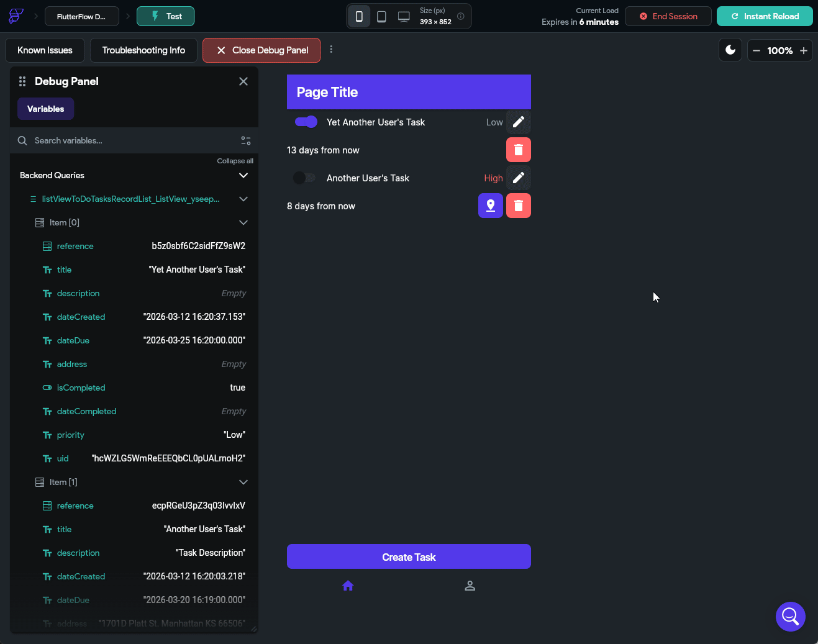Viewport: 818px width, 644px height.
Task: Collapse Item [0] chevron
Action: point(243,222)
